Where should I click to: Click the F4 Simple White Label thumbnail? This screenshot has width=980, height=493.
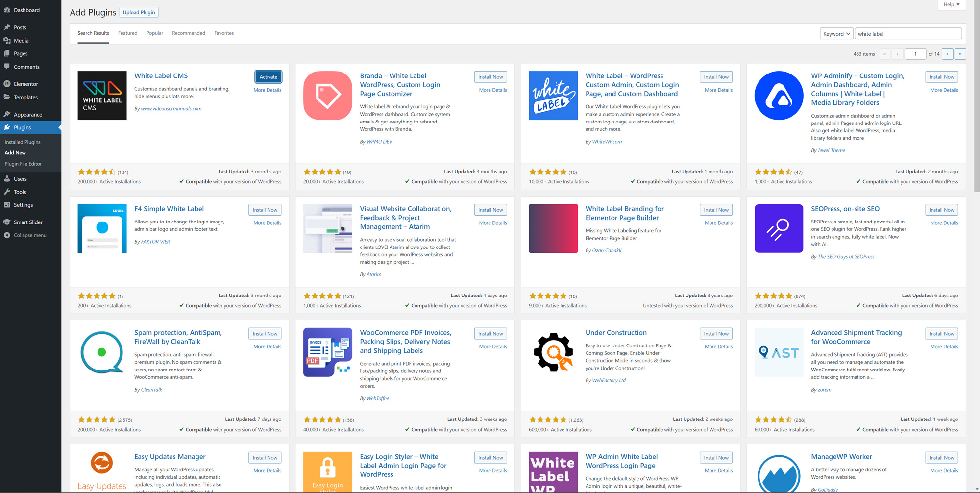pyautogui.click(x=102, y=228)
